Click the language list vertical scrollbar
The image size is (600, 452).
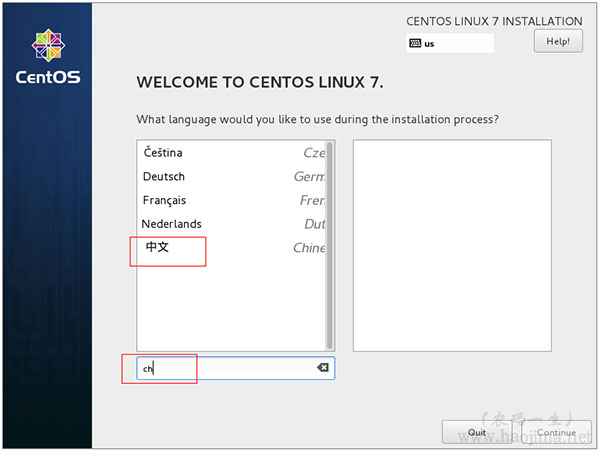pyautogui.click(x=329, y=245)
